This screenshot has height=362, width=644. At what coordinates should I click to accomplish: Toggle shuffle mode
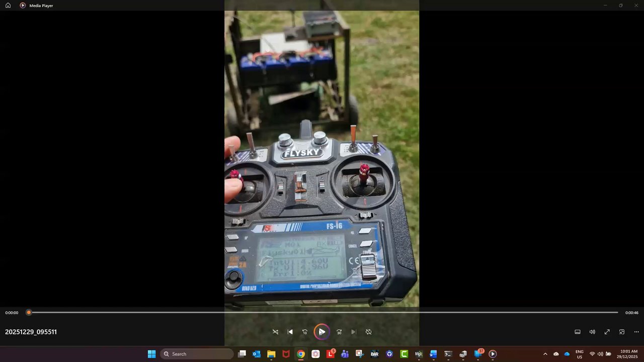click(x=275, y=332)
